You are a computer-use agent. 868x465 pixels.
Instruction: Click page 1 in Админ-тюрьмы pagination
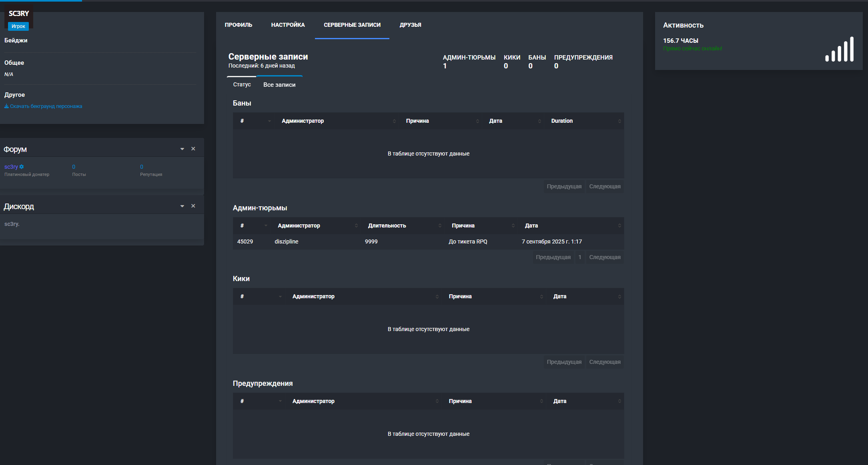[579, 257]
